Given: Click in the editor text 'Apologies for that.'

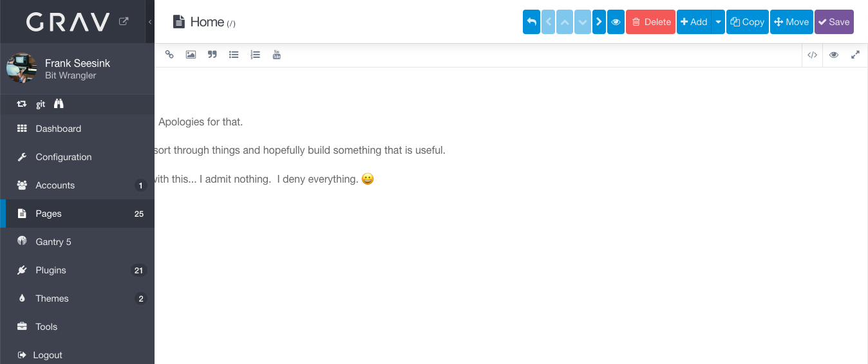Looking at the screenshot, I should point(200,122).
